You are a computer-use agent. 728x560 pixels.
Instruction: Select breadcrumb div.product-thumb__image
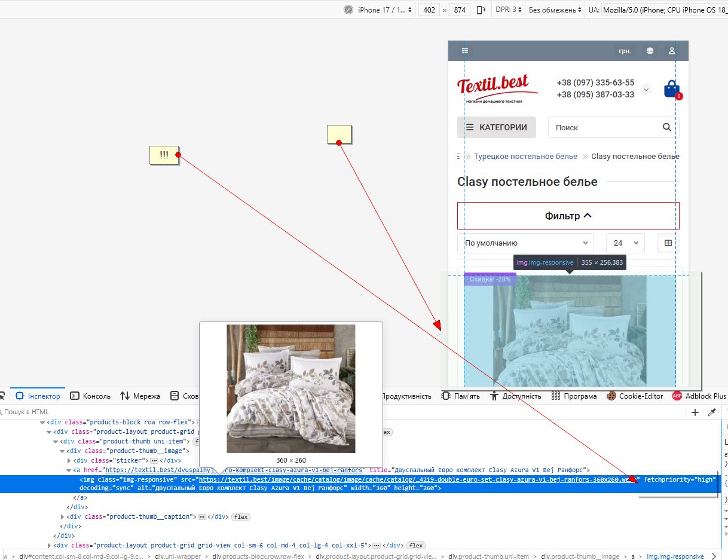(x=580, y=556)
